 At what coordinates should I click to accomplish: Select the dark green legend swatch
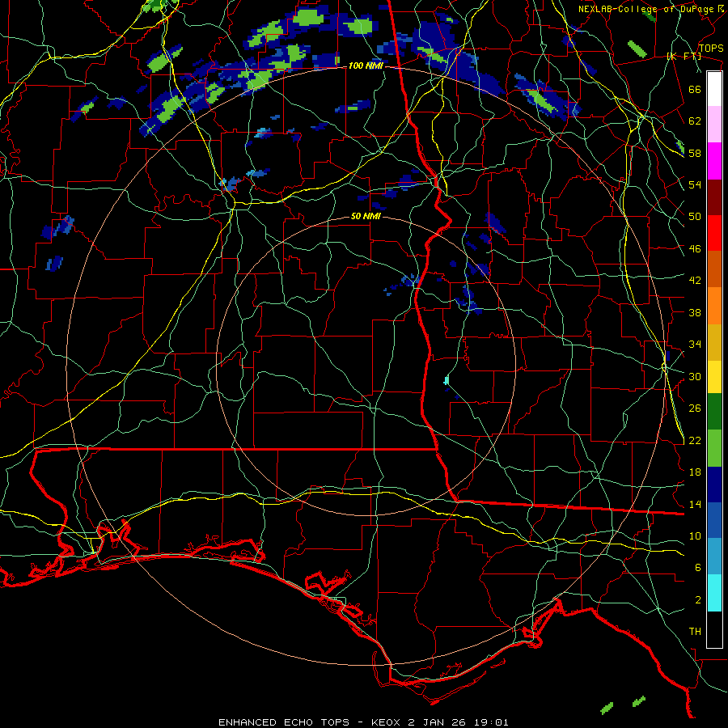[714, 412]
